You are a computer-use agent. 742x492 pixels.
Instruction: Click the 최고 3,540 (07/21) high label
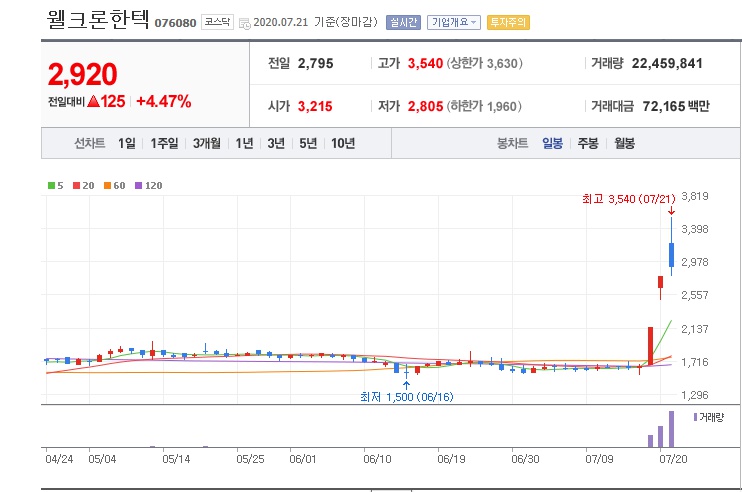pos(628,199)
